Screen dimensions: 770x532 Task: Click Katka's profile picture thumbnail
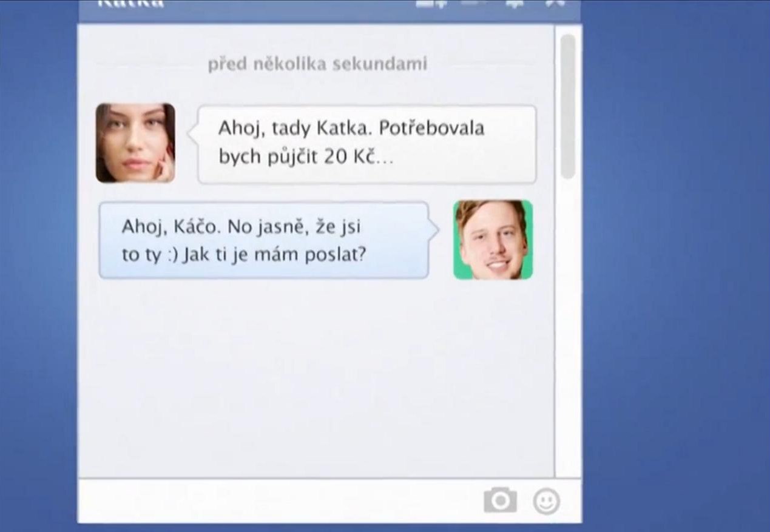pyautogui.click(x=135, y=143)
